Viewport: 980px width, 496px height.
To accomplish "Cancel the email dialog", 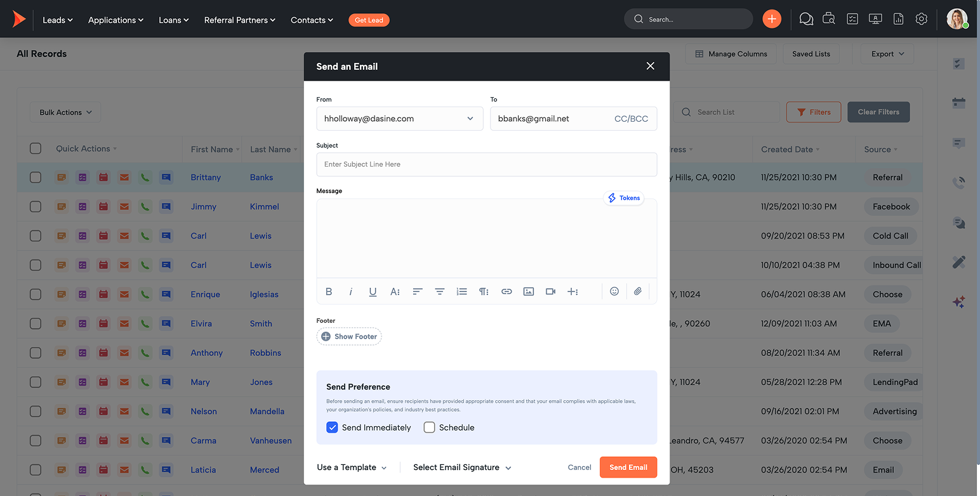I will 579,467.
